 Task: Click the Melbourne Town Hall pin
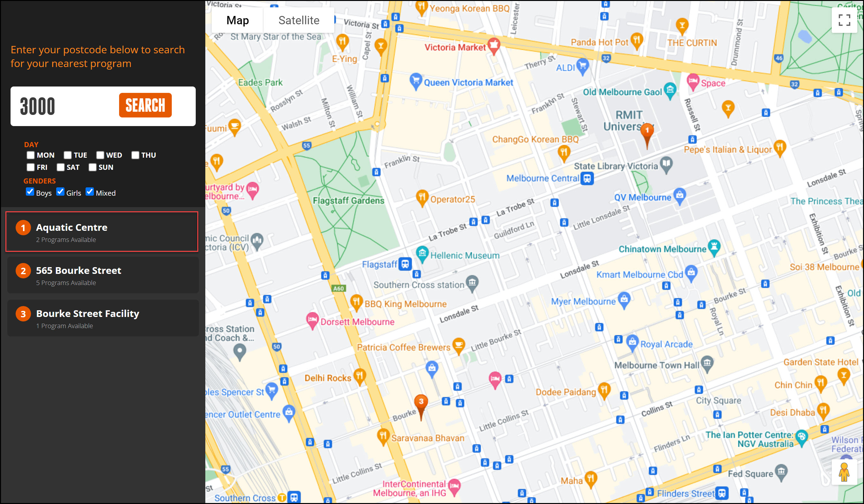coord(707,363)
